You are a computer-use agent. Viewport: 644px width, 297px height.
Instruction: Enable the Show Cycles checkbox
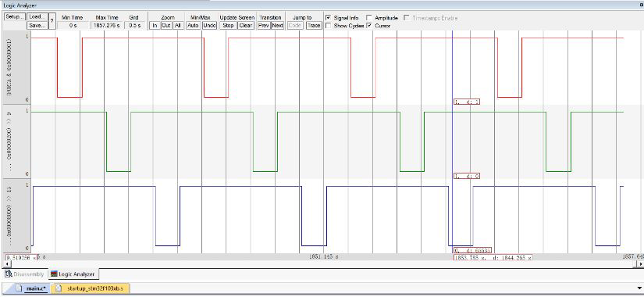[x=328, y=26]
